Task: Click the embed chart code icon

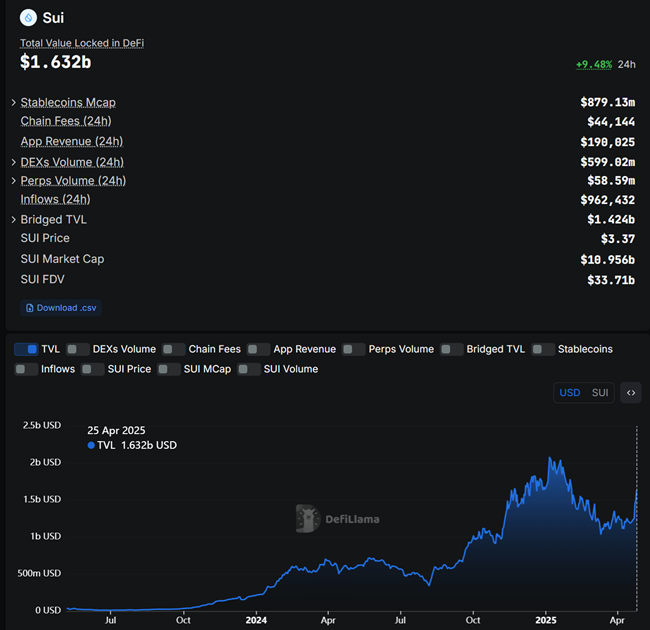Action: click(x=631, y=393)
